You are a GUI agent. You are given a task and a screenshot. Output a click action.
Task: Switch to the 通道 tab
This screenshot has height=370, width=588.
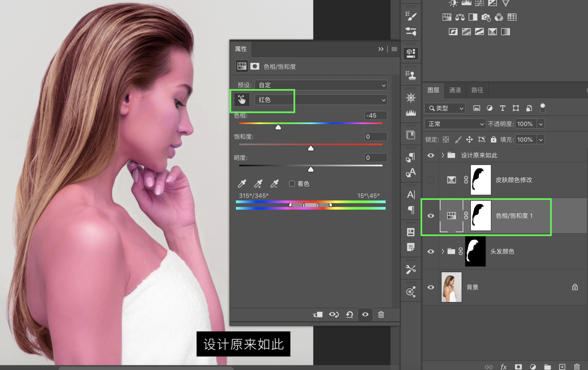point(455,90)
